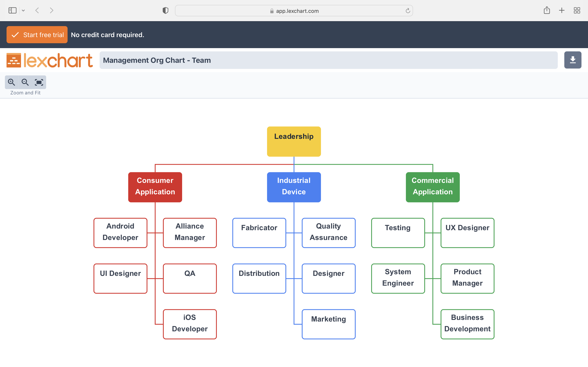Open the Lexchart home via its logo

coord(49,60)
